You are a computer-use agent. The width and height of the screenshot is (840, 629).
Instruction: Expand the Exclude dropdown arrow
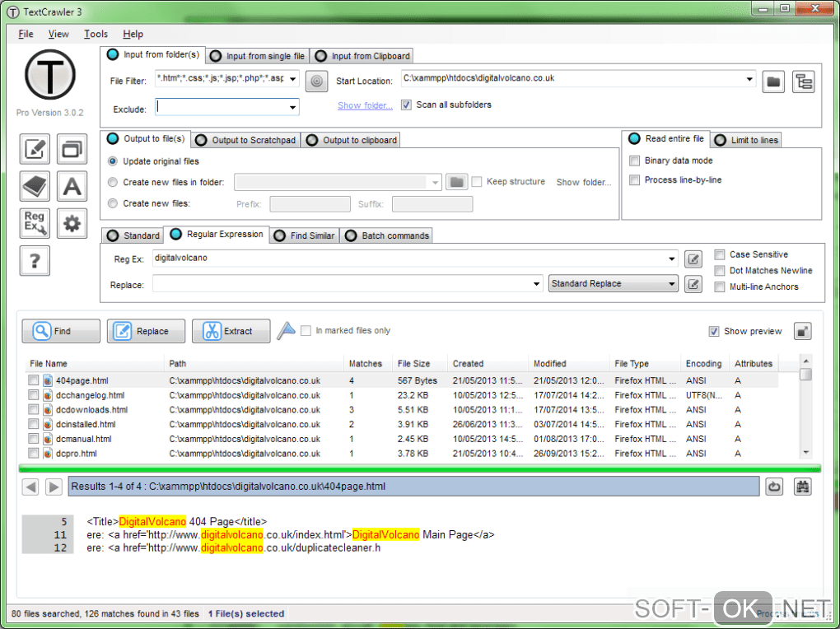point(292,107)
